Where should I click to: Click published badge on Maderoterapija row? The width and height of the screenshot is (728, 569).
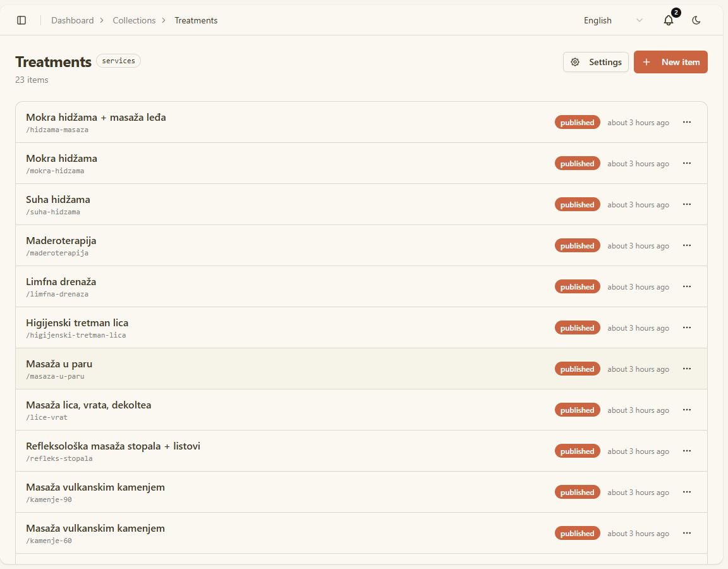coord(577,246)
